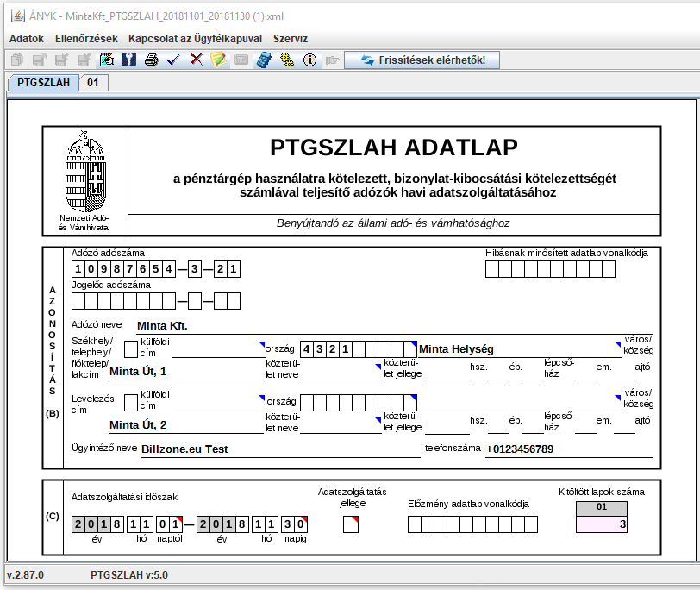
Task: Print the form with the printer icon
Action: pos(152,60)
